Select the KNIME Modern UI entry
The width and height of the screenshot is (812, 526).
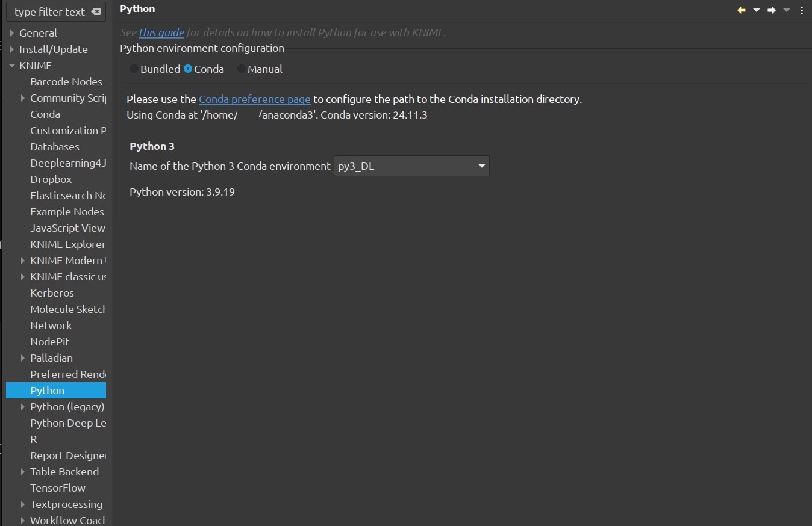click(x=68, y=261)
